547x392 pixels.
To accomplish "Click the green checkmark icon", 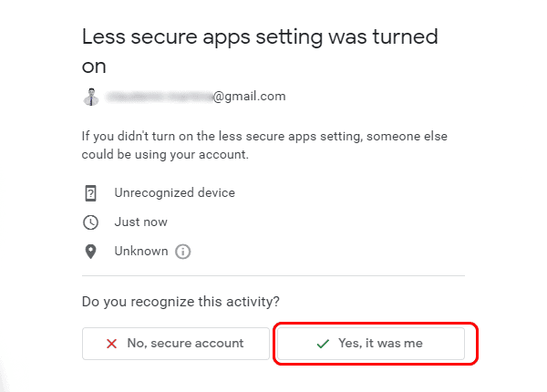I will pos(322,344).
